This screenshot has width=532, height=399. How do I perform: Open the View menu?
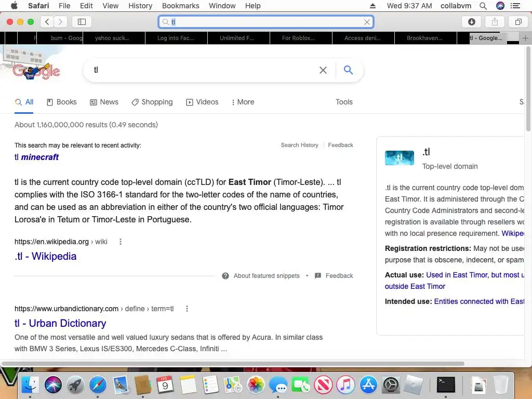[x=111, y=6]
